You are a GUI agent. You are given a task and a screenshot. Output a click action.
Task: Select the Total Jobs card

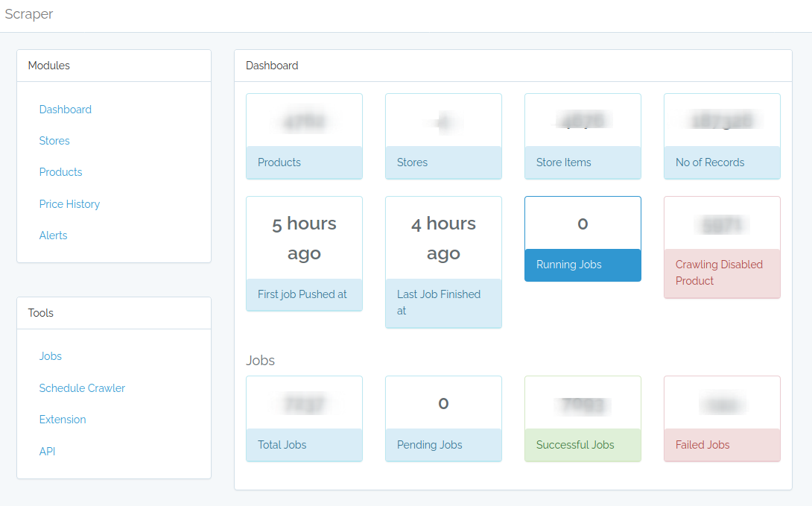[304, 419]
